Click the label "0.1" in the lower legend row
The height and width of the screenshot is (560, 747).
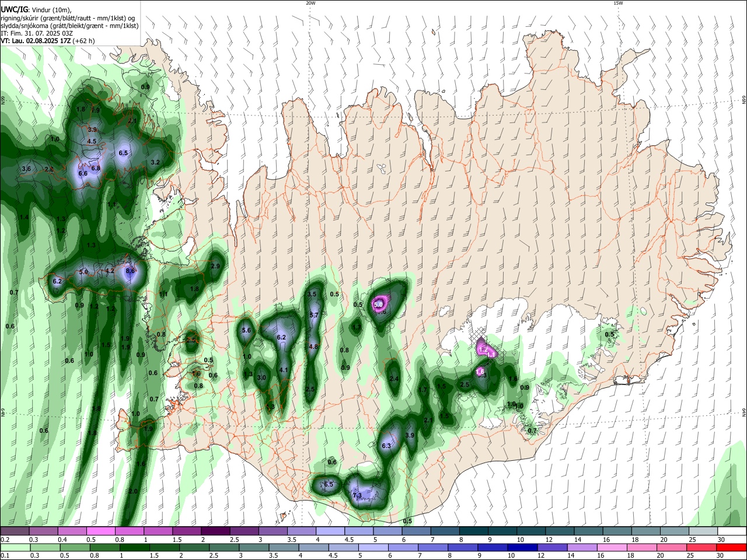(x=5, y=556)
